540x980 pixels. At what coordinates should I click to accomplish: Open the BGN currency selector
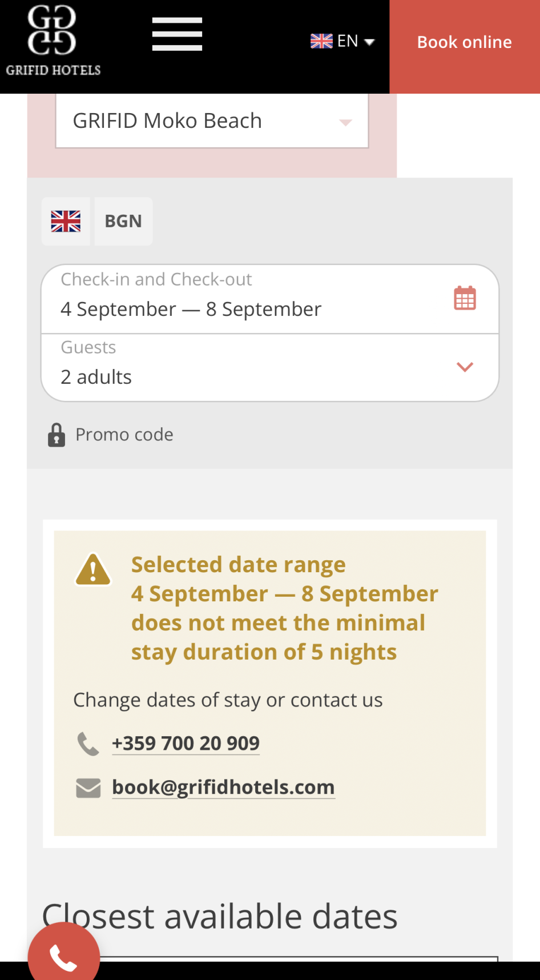[x=123, y=222]
